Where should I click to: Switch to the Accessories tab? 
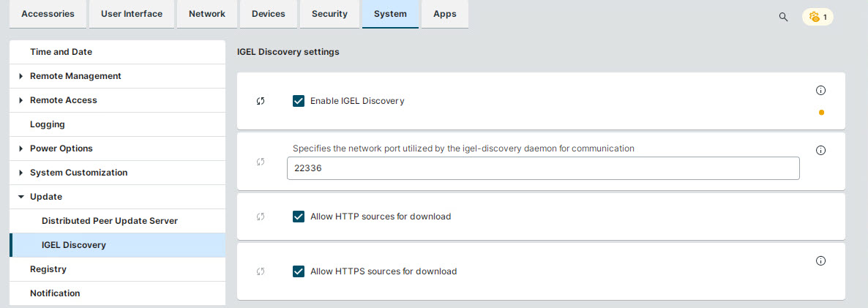[48, 14]
